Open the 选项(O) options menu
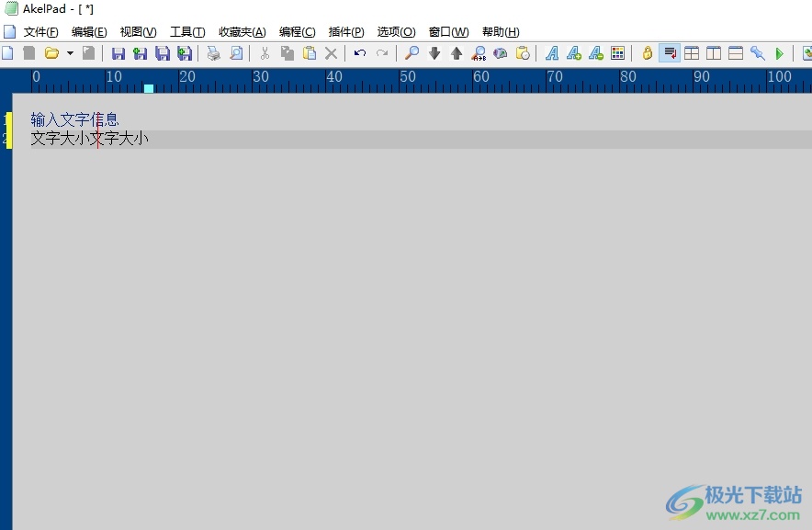The image size is (812, 530). [x=396, y=31]
